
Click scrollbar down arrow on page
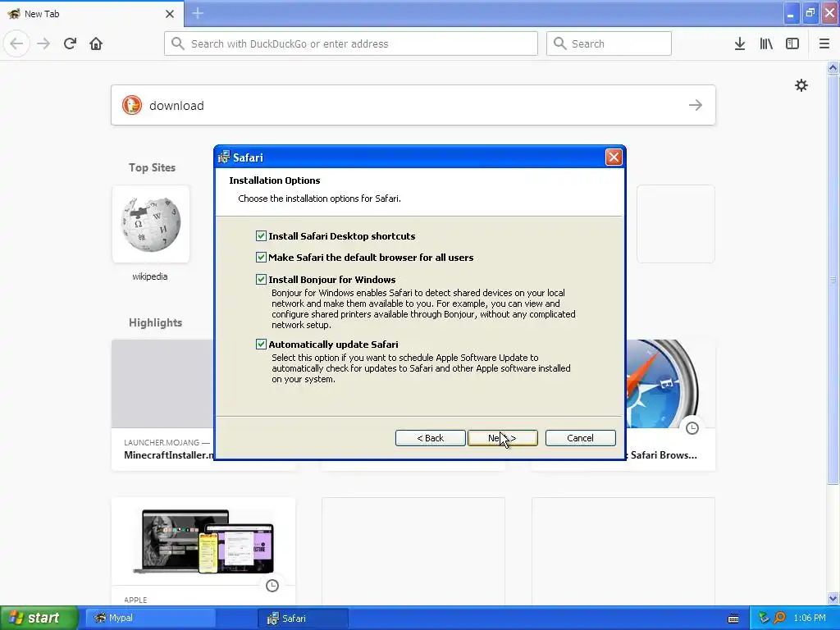(x=833, y=598)
